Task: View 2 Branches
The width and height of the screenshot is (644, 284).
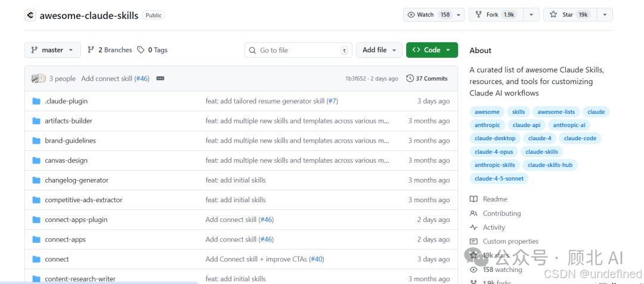Action: [110, 50]
